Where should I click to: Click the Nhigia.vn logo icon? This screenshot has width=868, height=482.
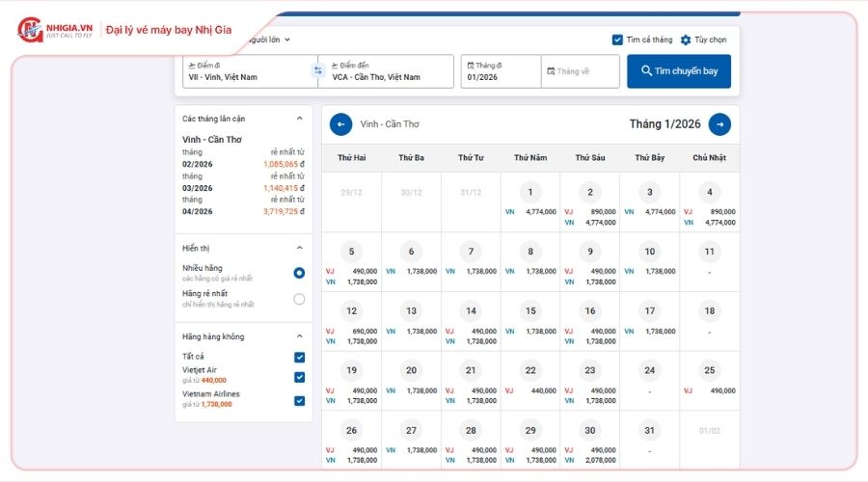[x=31, y=30]
